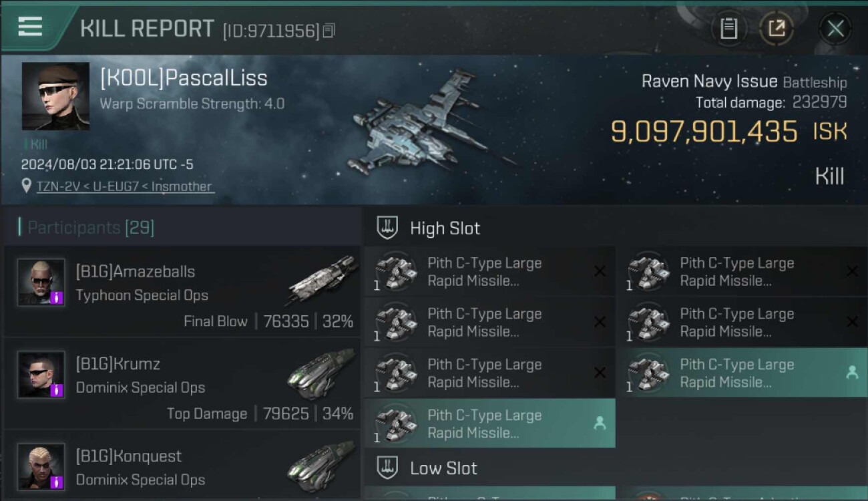Image resolution: width=868 pixels, height=501 pixels.
Task: View Krumz pilot portrait
Action: [41, 375]
